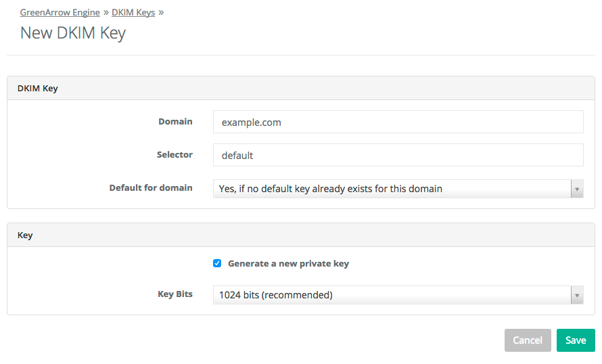Click the Domain field label
The image size is (602, 364).
pyautogui.click(x=175, y=122)
